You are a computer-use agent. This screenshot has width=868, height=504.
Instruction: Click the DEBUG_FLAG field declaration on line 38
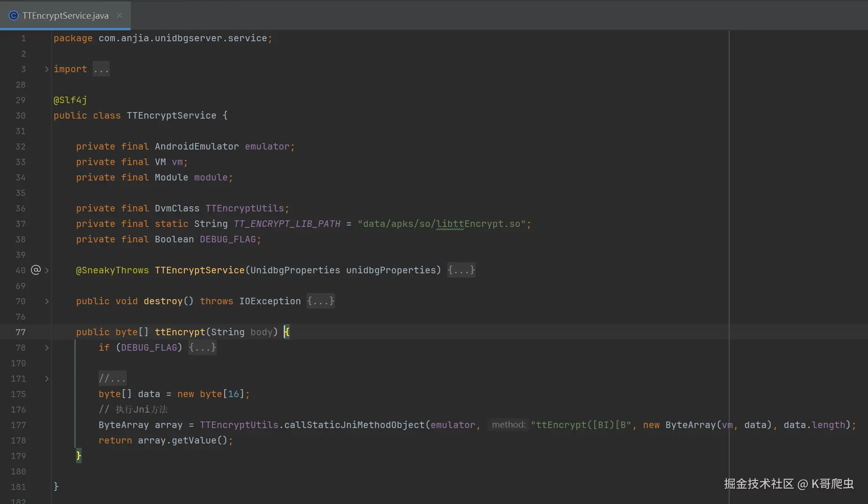click(228, 240)
